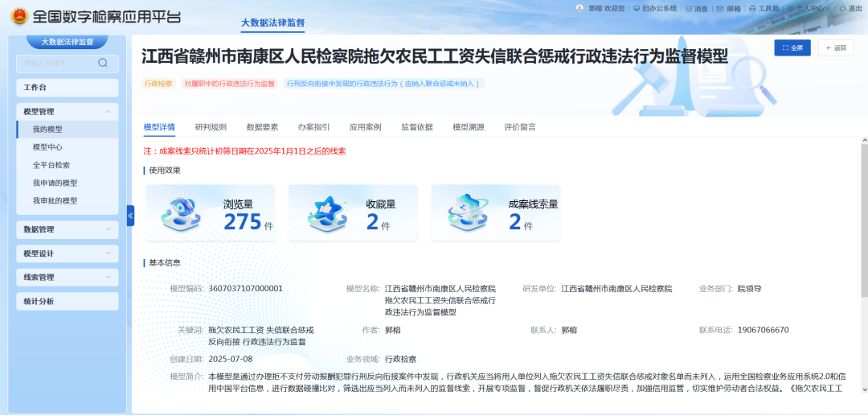Click the 全屏 fullscreen button
The height and width of the screenshot is (416, 868).
[792, 47]
